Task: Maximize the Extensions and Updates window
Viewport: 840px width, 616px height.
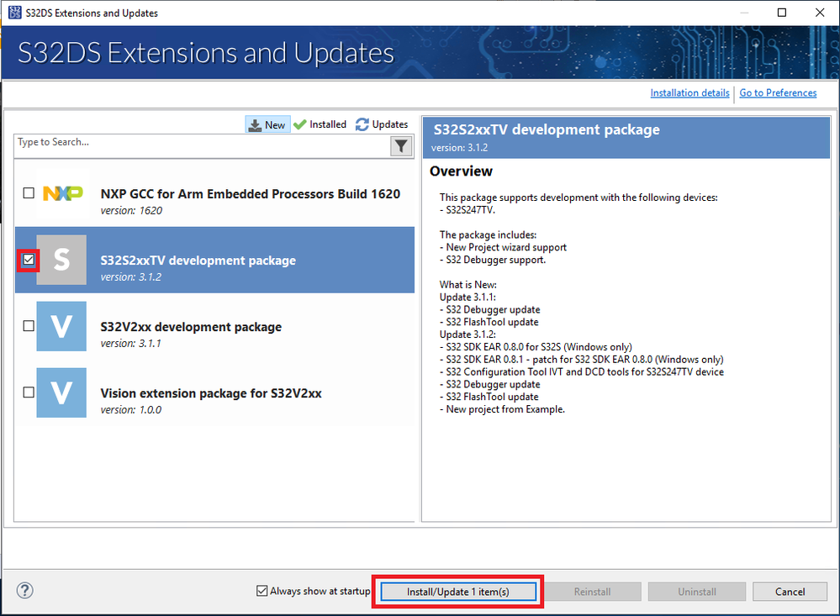Action: point(782,13)
